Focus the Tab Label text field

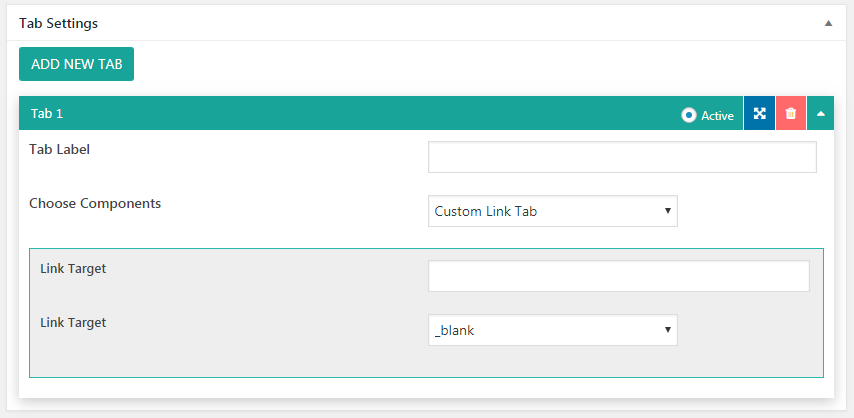[622, 157]
